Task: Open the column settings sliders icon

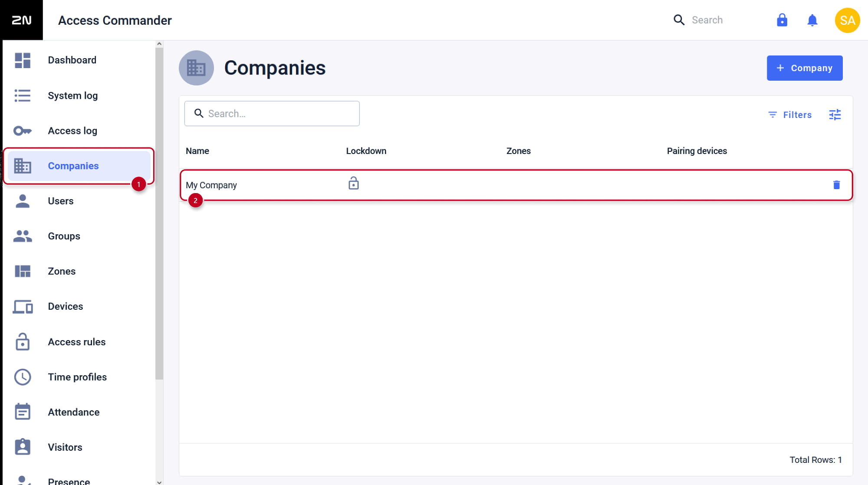Action: coord(835,115)
